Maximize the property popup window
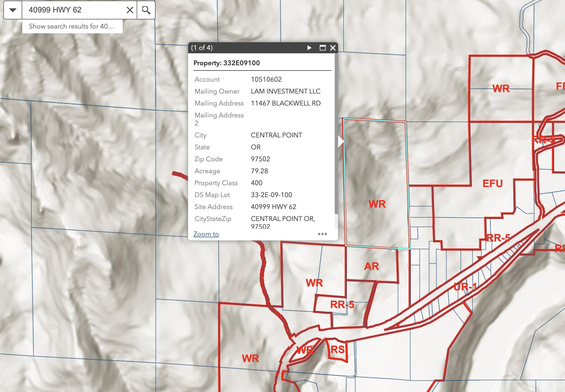Viewport: 565px width, 392px height. click(322, 48)
